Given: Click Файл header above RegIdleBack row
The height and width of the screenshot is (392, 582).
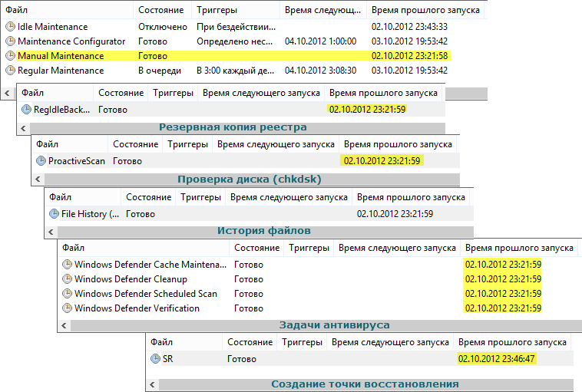Looking at the screenshot, I should [x=55, y=93].
